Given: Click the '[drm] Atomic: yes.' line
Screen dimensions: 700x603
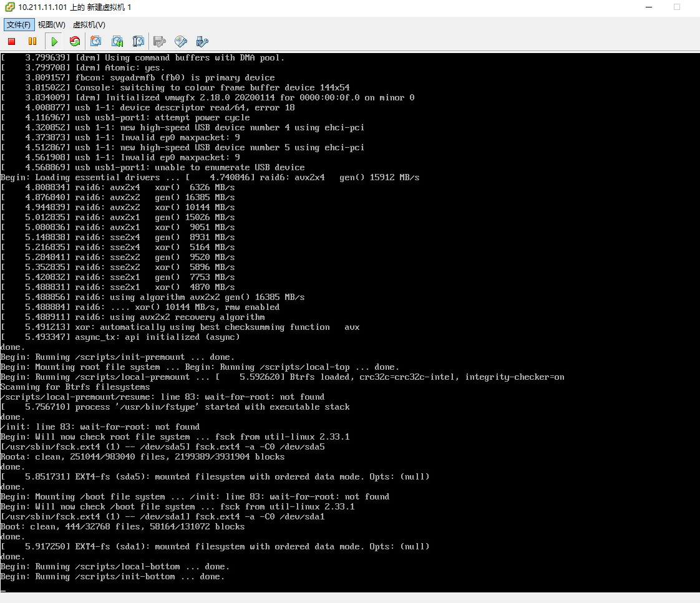Looking at the screenshot, I should pyautogui.click(x=83, y=67).
